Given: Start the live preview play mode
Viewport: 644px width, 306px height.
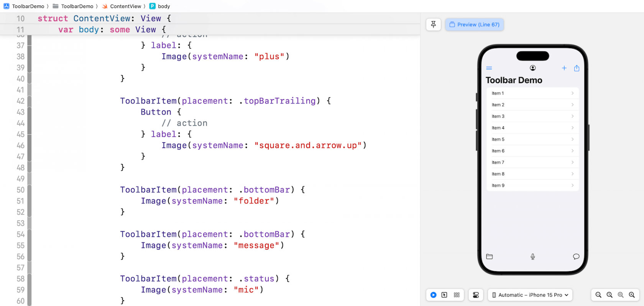Looking at the screenshot, I should [433, 295].
